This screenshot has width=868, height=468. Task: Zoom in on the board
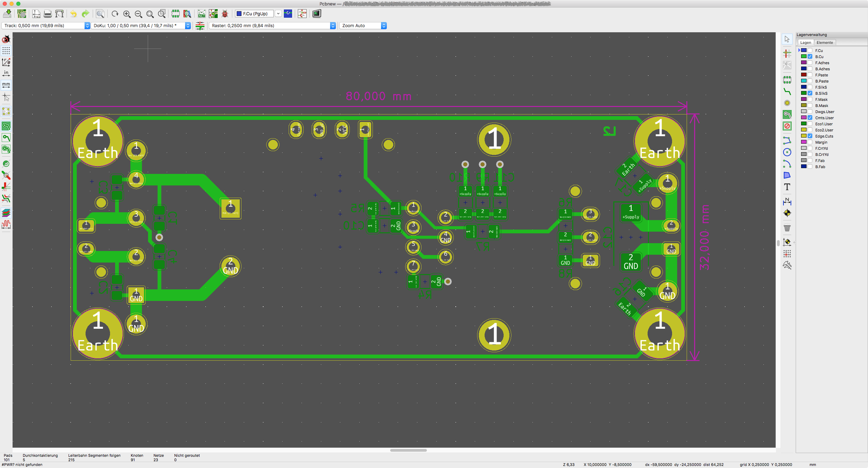pyautogui.click(x=127, y=14)
